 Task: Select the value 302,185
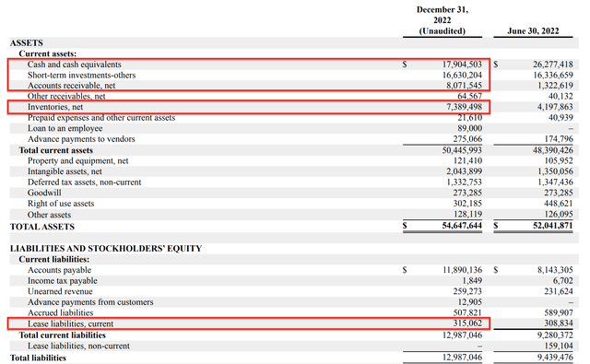pyautogui.click(x=467, y=204)
